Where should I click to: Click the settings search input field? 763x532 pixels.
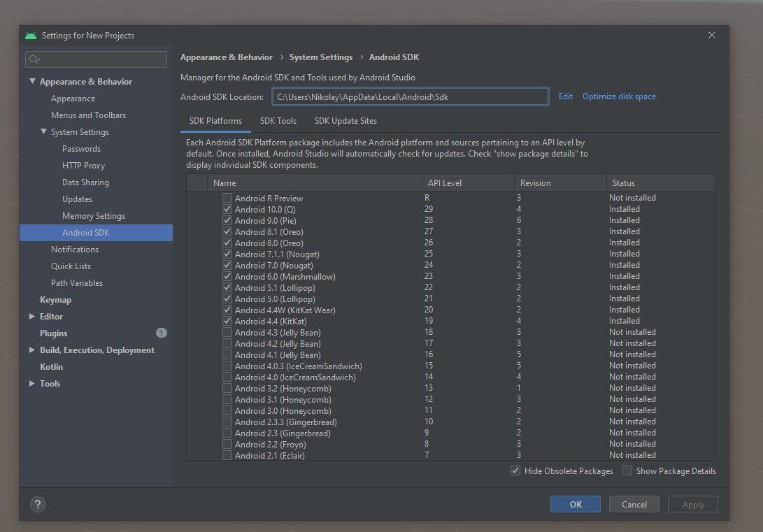(x=96, y=59)
